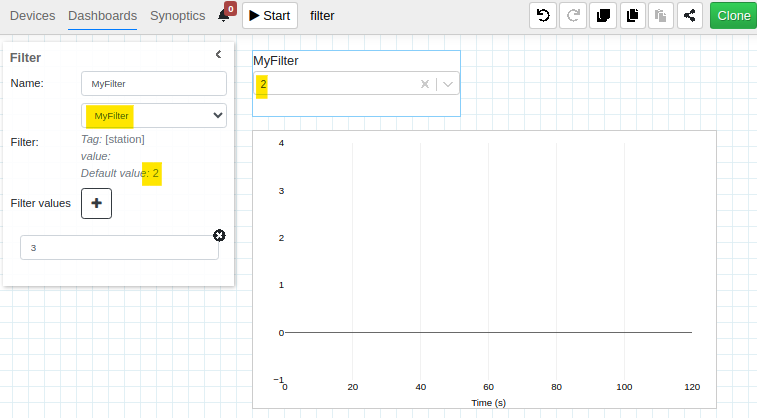This screenshot has width=757, height=418.
Task: Click the undo arrow icon
Action: (x=543, y=15)
